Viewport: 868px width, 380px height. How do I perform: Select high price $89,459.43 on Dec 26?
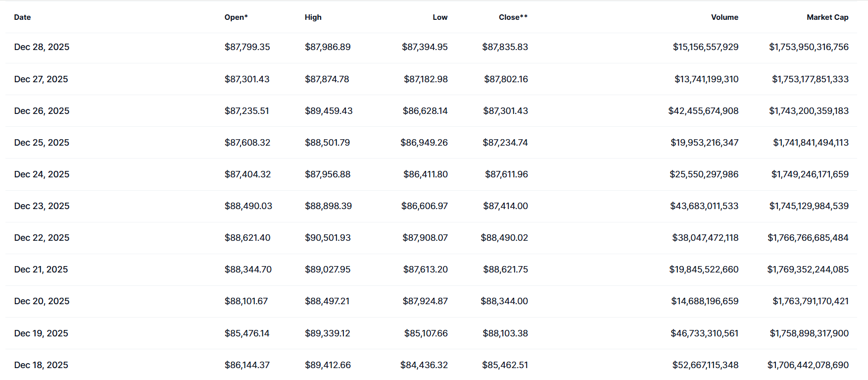click(329, 111)
